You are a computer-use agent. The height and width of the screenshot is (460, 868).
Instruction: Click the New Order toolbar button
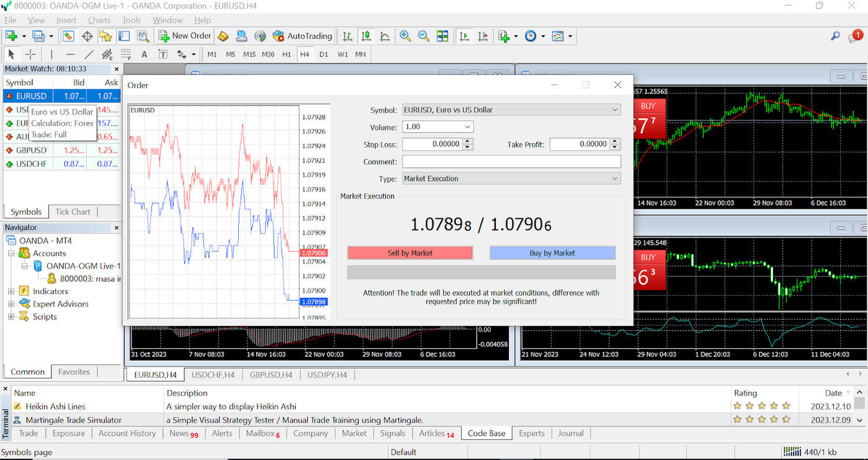tap(185, 36)
